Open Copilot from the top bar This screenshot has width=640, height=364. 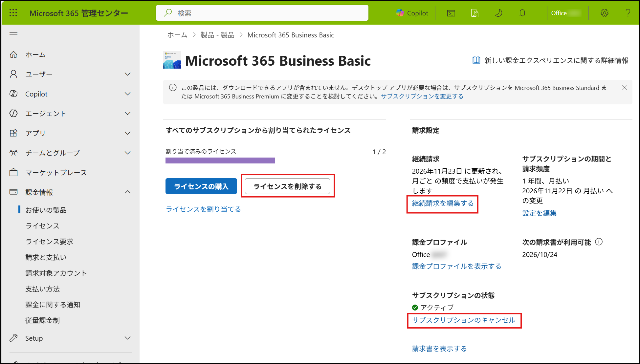click(x=412, y=13)
